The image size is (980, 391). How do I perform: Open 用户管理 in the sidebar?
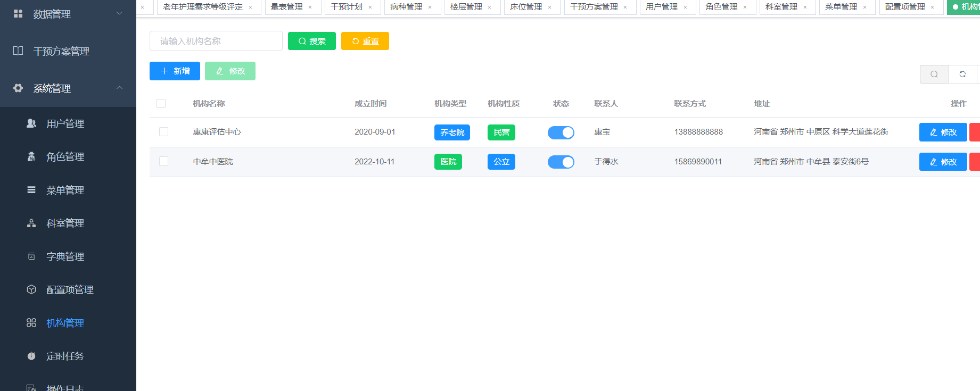(x=65, y=123)
